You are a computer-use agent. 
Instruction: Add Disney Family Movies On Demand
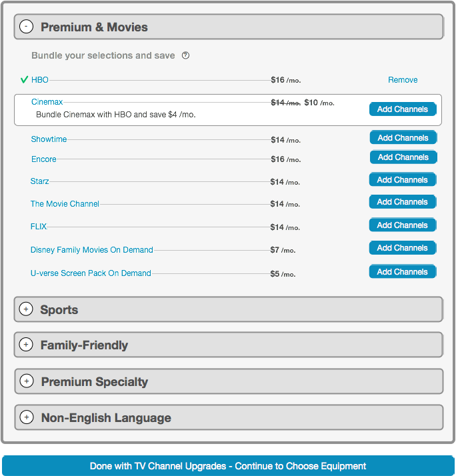(402, 248)
